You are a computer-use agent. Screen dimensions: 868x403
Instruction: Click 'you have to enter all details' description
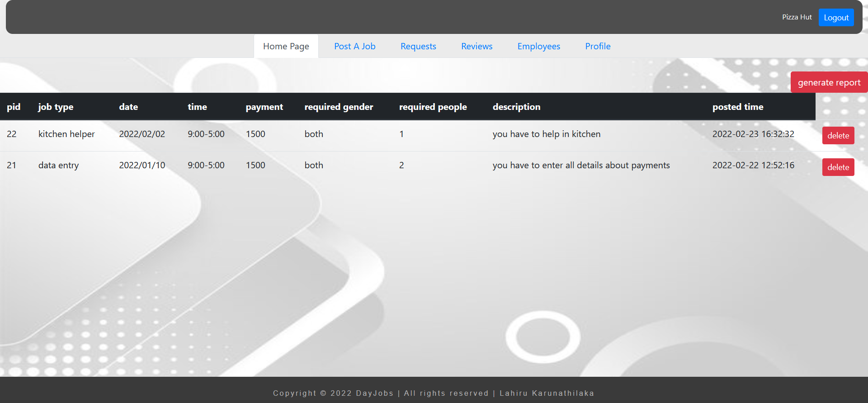pos(581,165)
